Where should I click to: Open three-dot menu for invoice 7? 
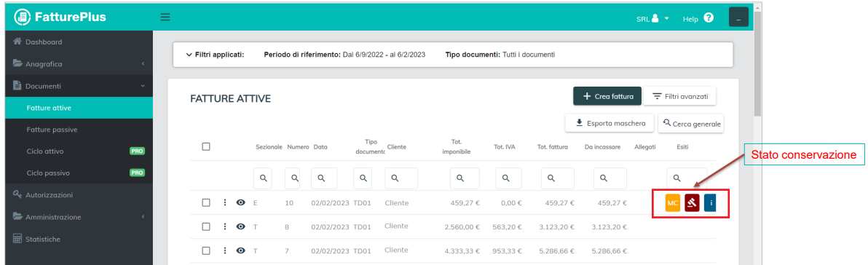coord(225,250)
